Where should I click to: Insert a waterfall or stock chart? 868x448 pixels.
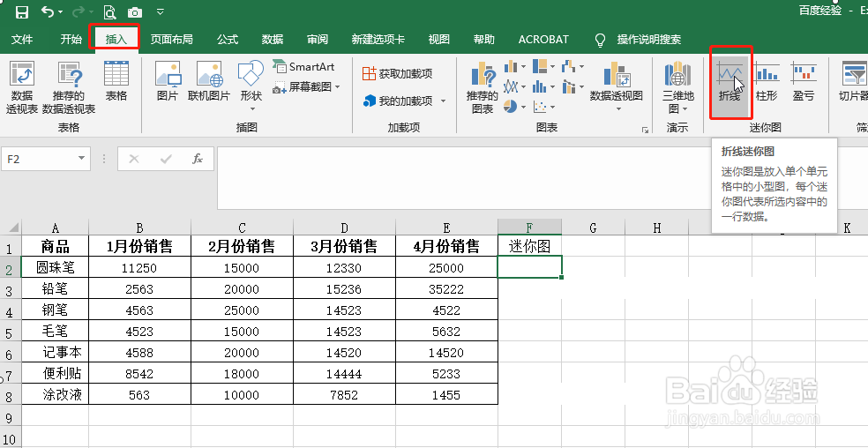tap(573, 67)
